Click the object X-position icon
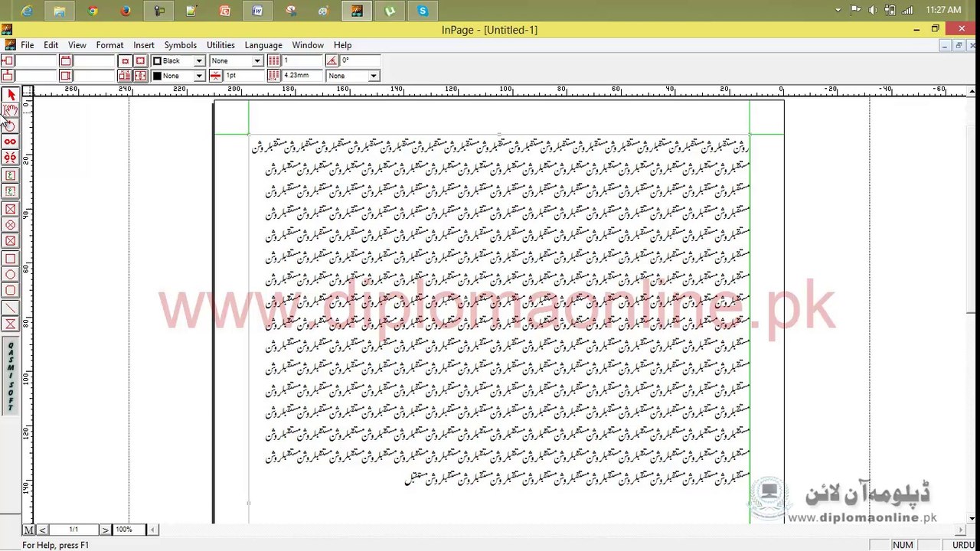This screenshot has width=980, height=551. click(8, 60)
